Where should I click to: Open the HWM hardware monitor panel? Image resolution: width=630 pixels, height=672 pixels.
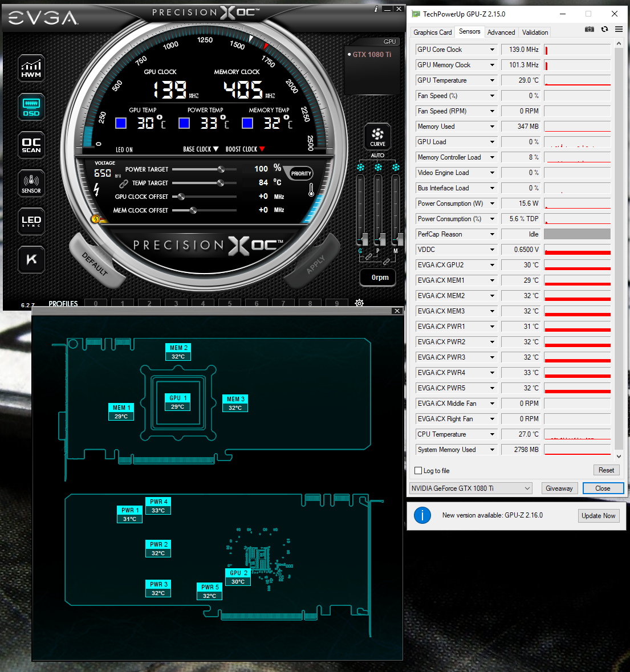[31, 68]
